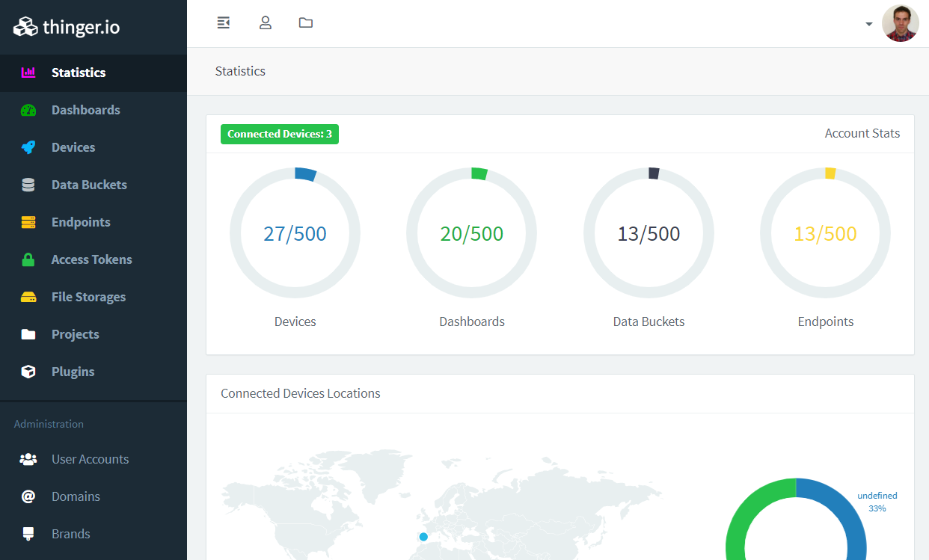This screenshot has width=929, height=560.
Task: Click the File Storages drive icon
Action: click(x=28, y=297)
